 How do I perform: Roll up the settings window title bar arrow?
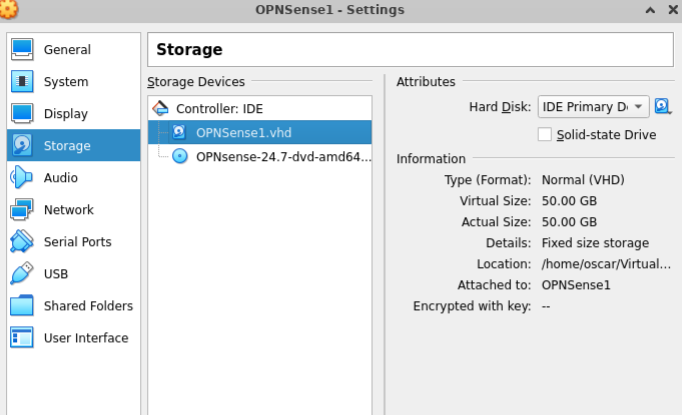pyautogui.click(x=648, y=10)
